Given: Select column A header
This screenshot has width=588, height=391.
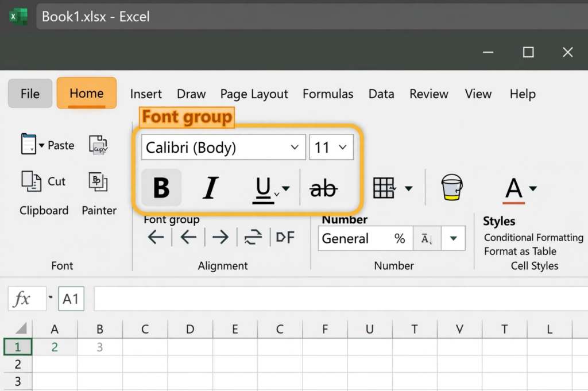Looking at the screenshot, I should [55, 329].
